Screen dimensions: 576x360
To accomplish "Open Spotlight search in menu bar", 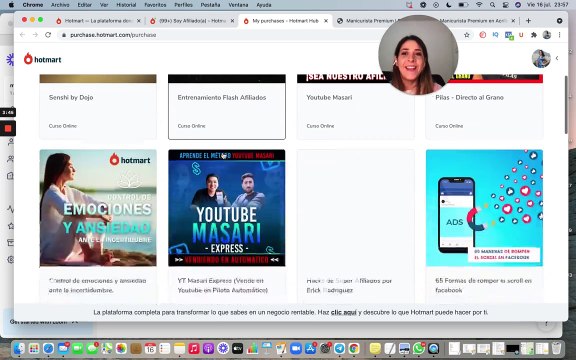I will click(x=492, y=5).
